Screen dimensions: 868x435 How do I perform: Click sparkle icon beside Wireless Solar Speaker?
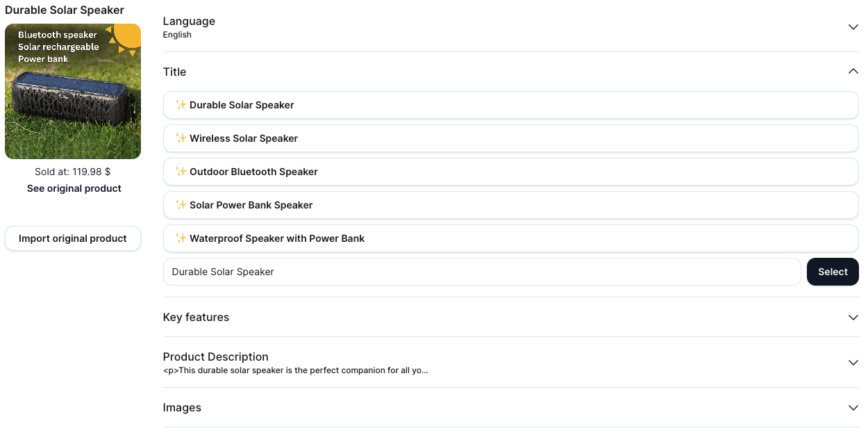click(x=181, y=138)
